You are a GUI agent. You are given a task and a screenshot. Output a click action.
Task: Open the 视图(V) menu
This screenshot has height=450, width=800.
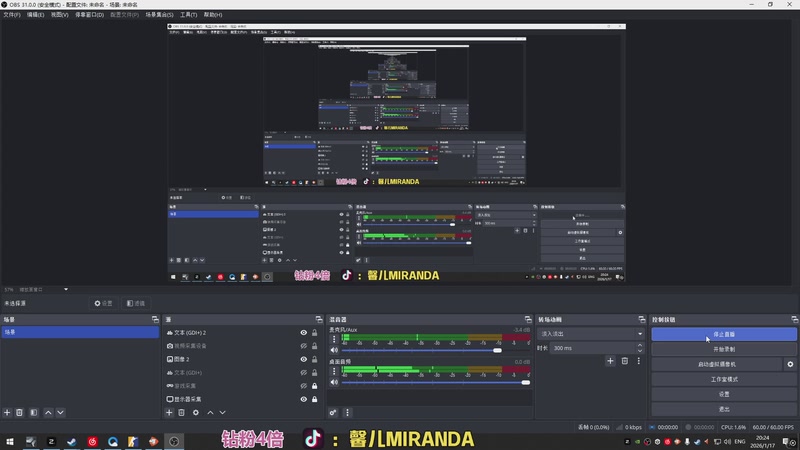59,15
